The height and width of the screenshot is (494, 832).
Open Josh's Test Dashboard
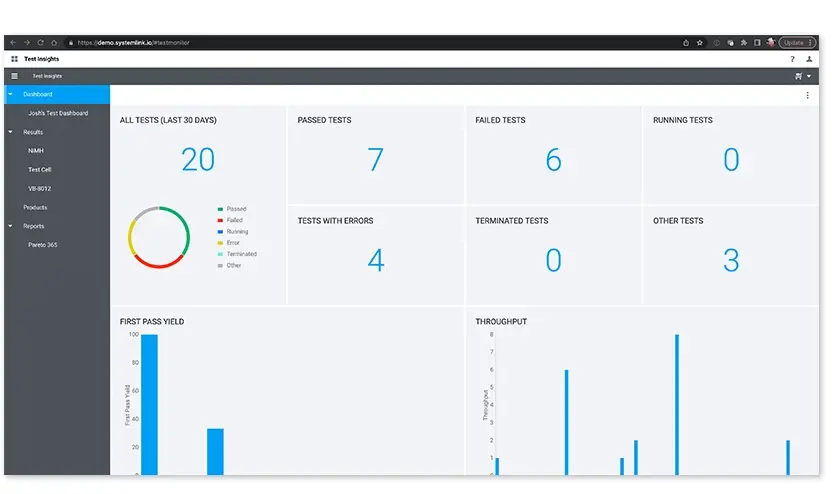tap(58, 113)
